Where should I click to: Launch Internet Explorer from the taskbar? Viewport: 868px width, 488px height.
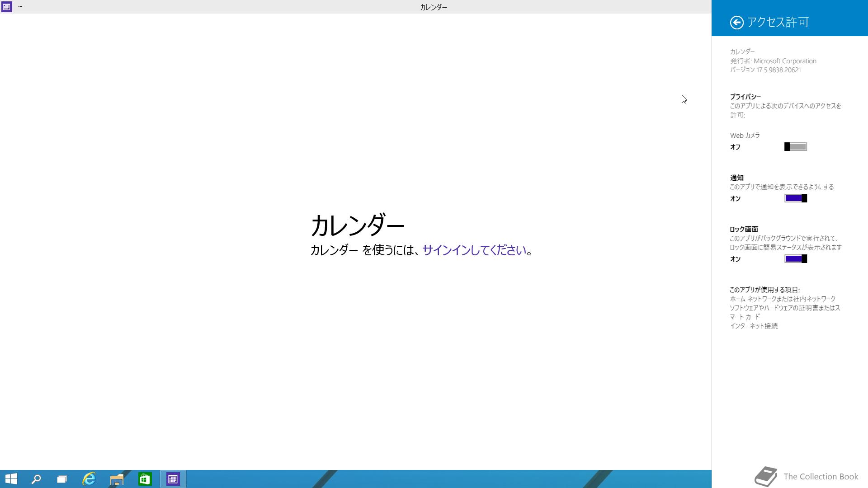(89, 479)
